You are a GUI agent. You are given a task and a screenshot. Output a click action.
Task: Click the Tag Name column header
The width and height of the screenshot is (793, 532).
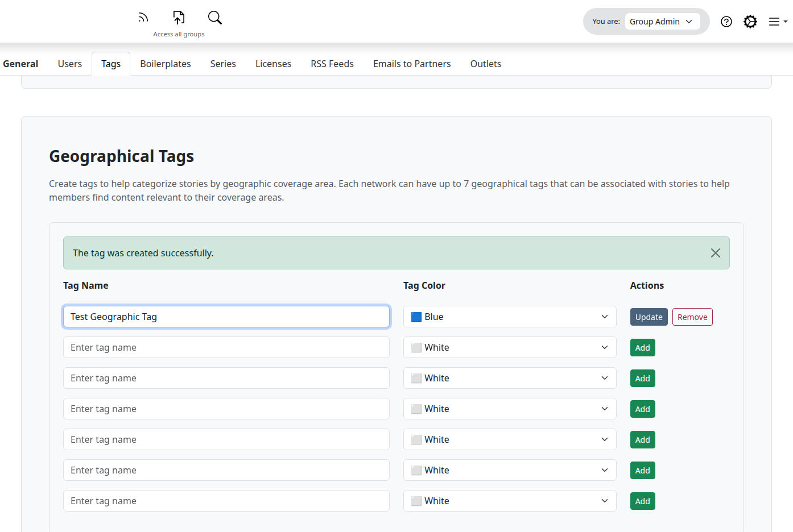click(x=86, y=285)
